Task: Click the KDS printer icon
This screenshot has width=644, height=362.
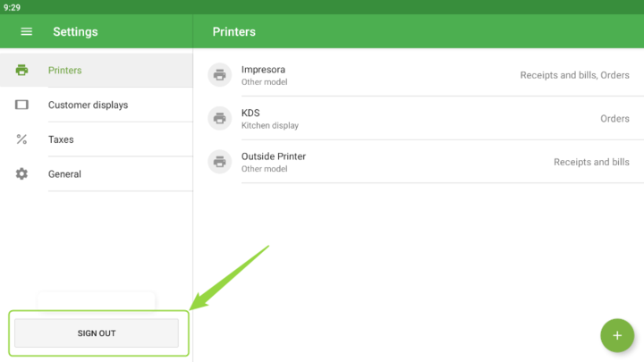Action: [219, 118]
